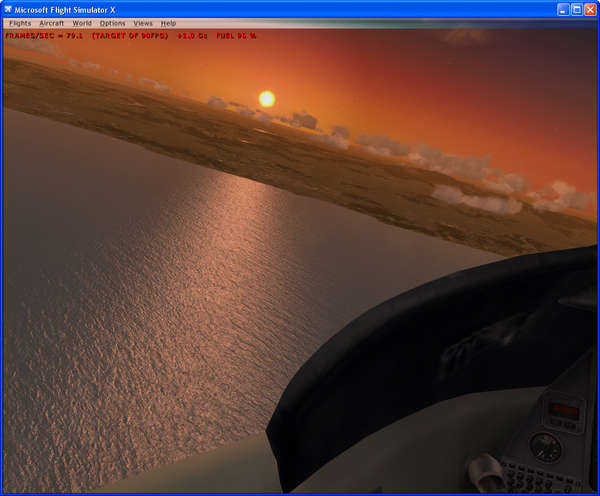Open the World menu

click(82, 23)
